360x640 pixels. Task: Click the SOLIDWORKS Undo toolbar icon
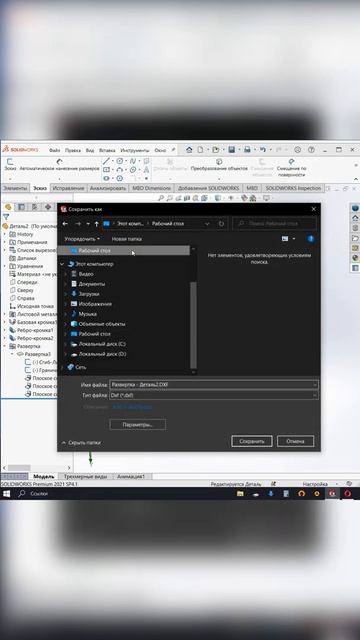click(263, 150)
